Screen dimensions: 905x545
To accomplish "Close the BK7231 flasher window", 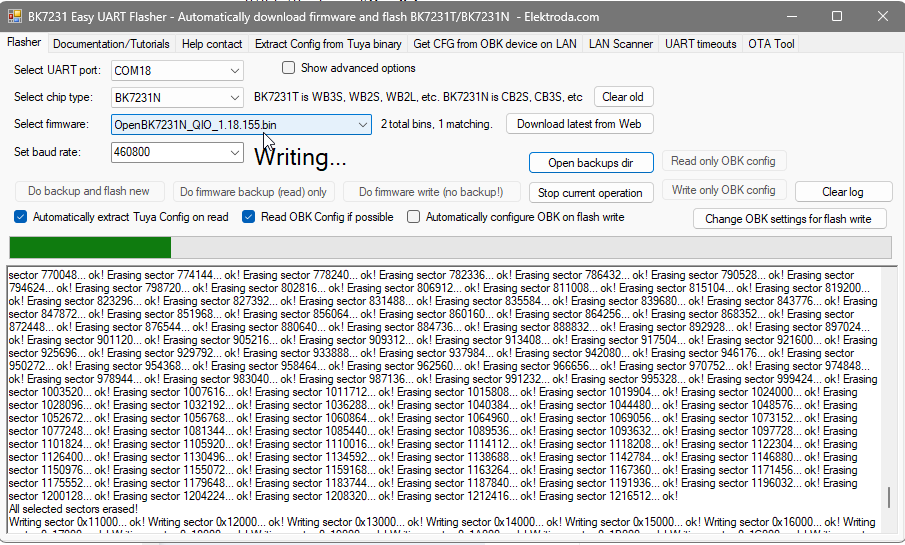I will click(x=882, y=16).
